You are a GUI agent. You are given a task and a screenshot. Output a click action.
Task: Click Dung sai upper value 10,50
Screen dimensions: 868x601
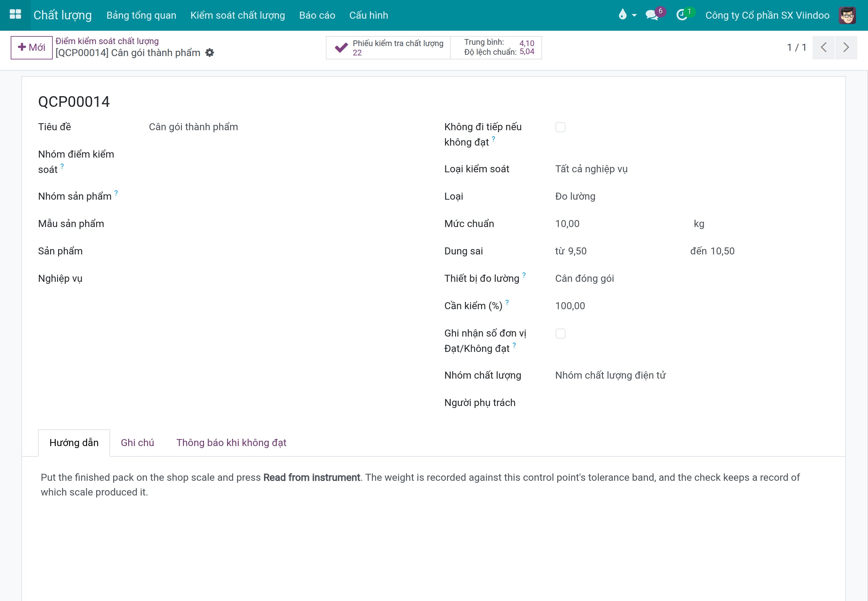click(722, 251)
